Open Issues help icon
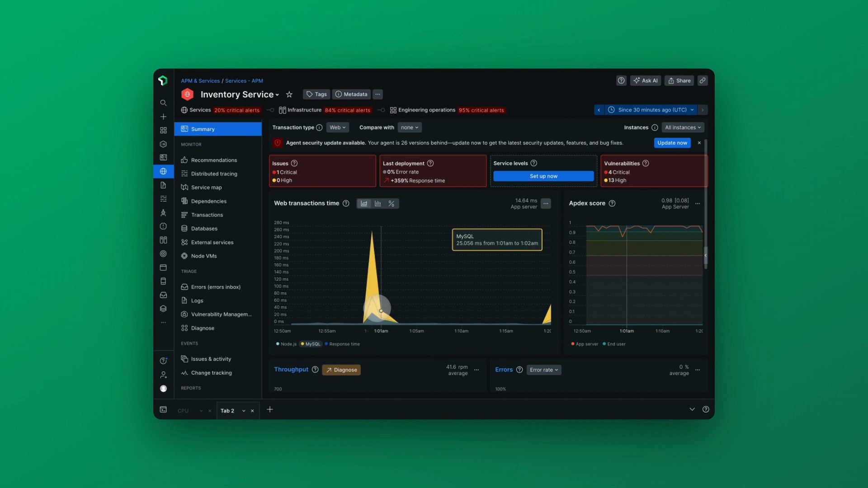Image resolution: width=868 pixels, height=488 pixels. 294,163
